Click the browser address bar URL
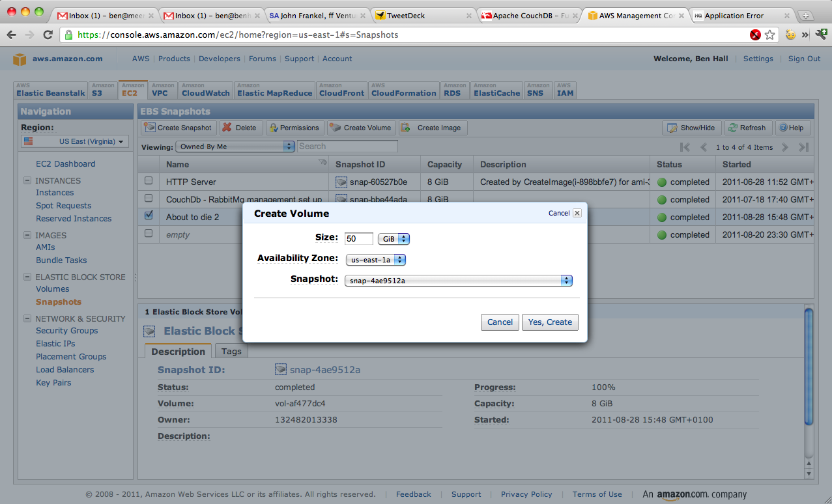The width and height of the screenshot is (832, 504). (238, 35)
